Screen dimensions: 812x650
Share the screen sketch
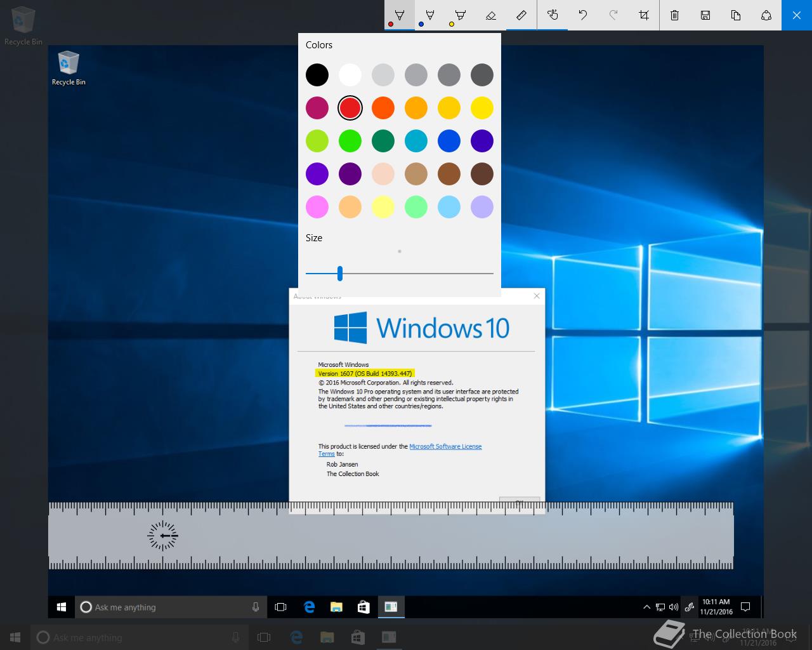766,15
